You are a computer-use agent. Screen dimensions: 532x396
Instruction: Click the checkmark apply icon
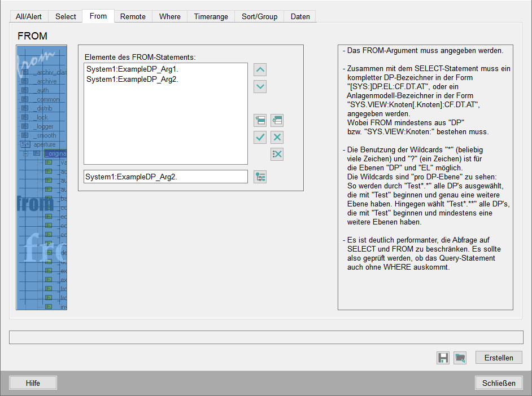click(260, 137)
